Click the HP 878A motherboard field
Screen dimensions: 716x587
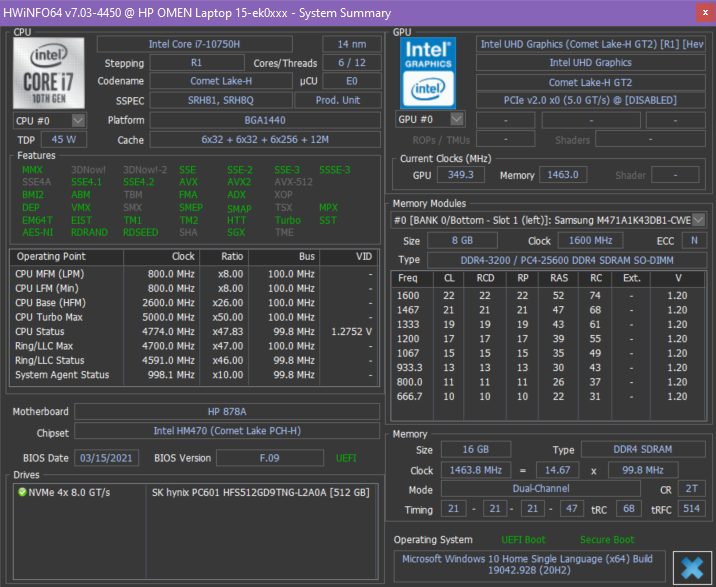228,412
